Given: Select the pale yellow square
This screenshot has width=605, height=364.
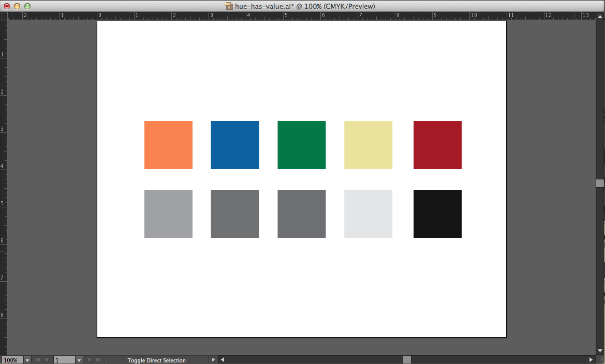Looking at the screenshot, I should (368, 145).
